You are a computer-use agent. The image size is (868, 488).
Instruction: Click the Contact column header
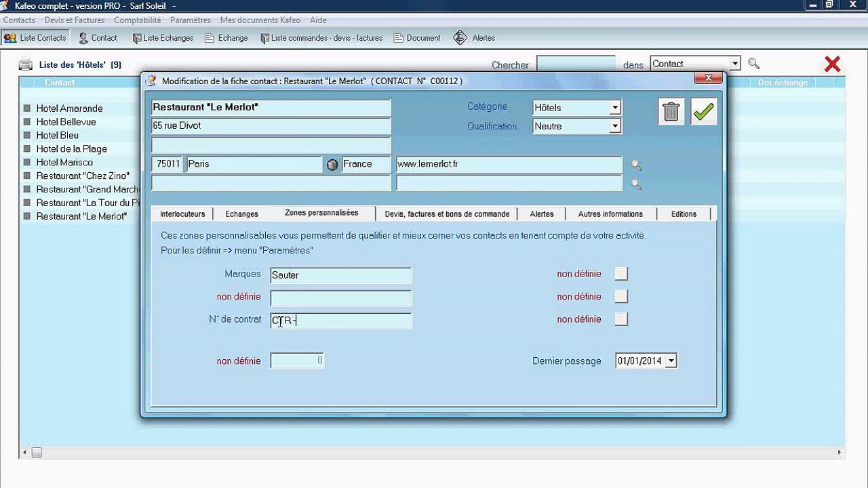tap(60, 83)
